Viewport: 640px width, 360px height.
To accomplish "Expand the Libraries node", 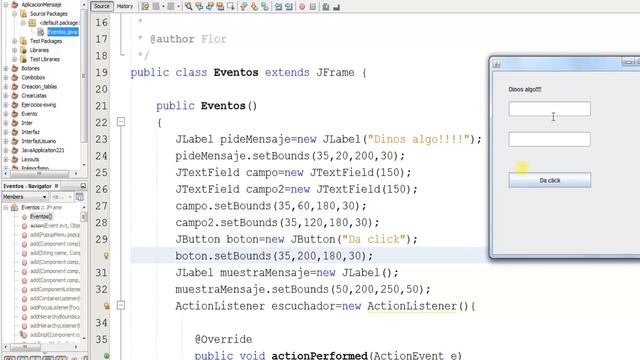I will (14, 50).
